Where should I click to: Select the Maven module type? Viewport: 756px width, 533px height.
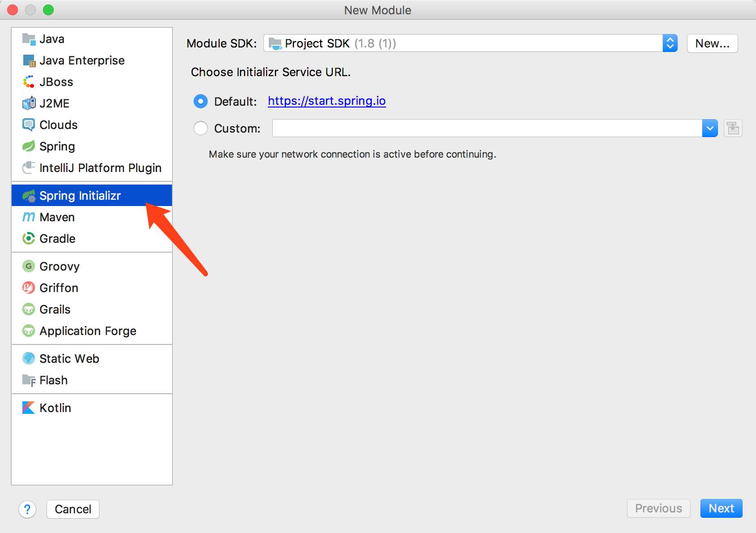[x=92, y=217]
